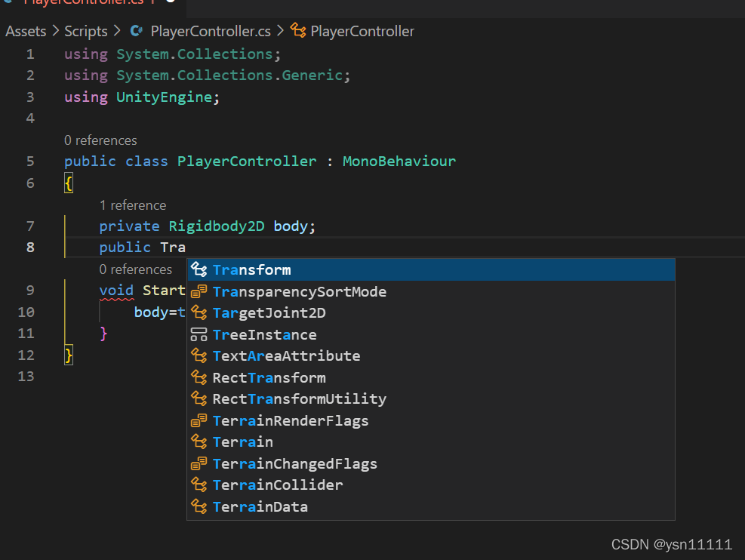Click class icon beside RectTransformUtility
Image resolution: width=745 pixels, height=560 pixels.
pyautogui.click(x=199, y=398)
